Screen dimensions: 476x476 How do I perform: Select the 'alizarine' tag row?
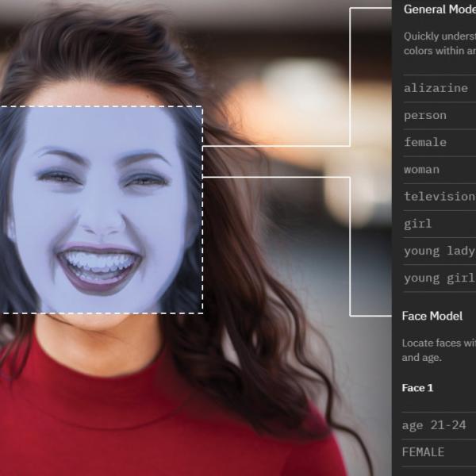click(x=440, y=88)
